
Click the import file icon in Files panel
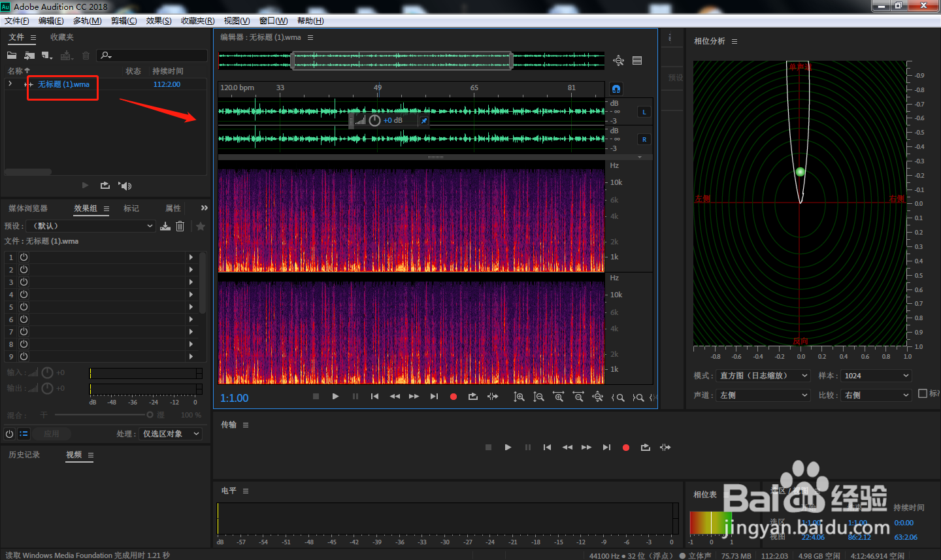[29, 56]
